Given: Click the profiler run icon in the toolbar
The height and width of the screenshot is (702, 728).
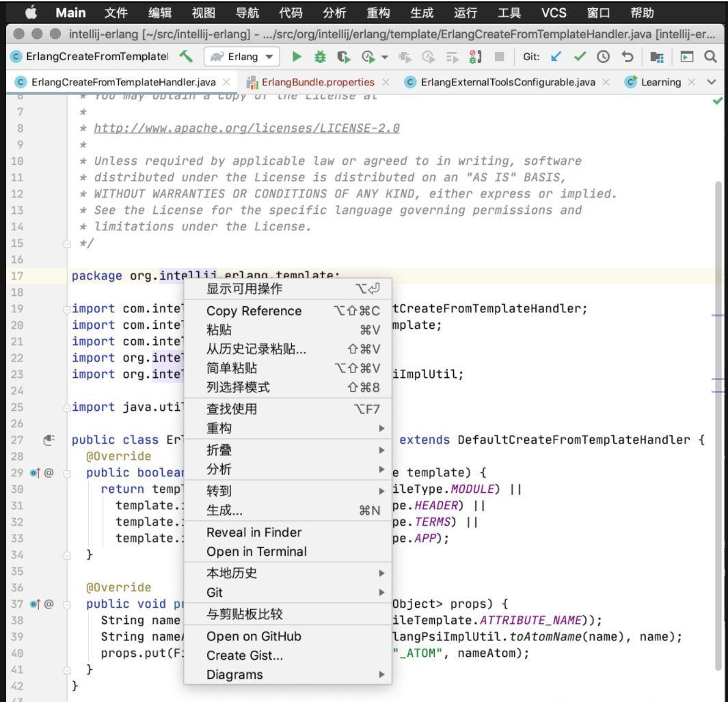Looking at the screenshot, I should [x=368, y=57].
